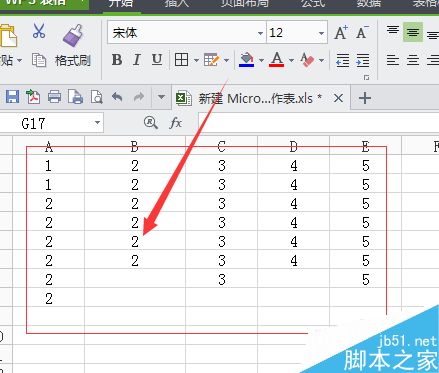Select the lone 2 in the last data row
The width and height of the screenshot is (439, 373).
49,298
